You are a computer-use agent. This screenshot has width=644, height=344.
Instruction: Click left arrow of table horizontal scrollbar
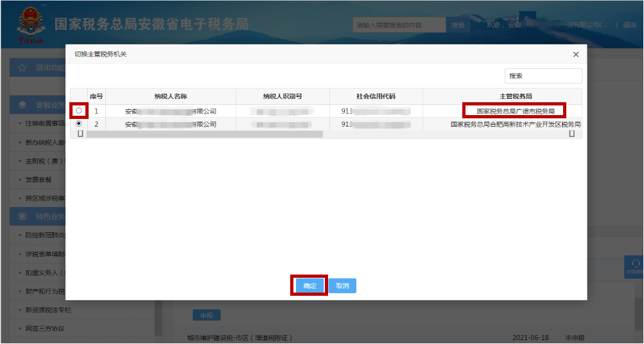[x=80, y=134]
